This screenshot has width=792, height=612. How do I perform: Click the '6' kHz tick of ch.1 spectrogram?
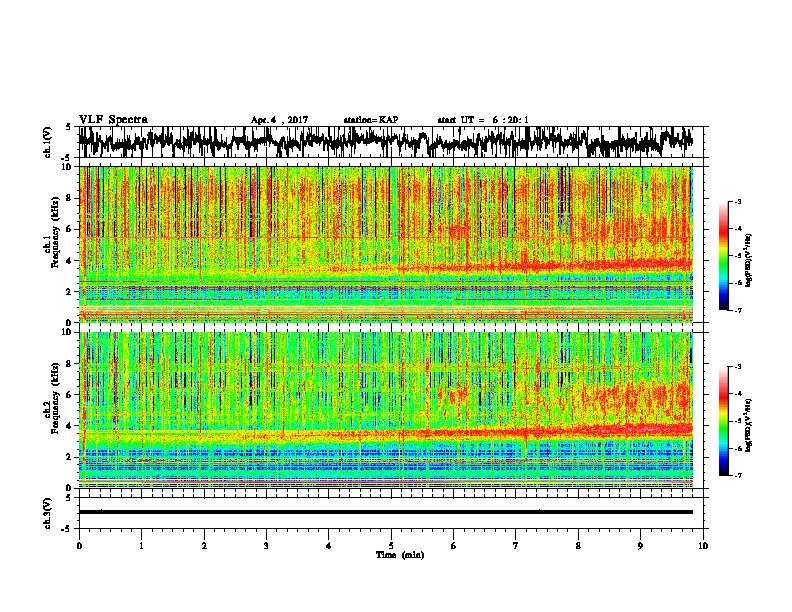71,229
